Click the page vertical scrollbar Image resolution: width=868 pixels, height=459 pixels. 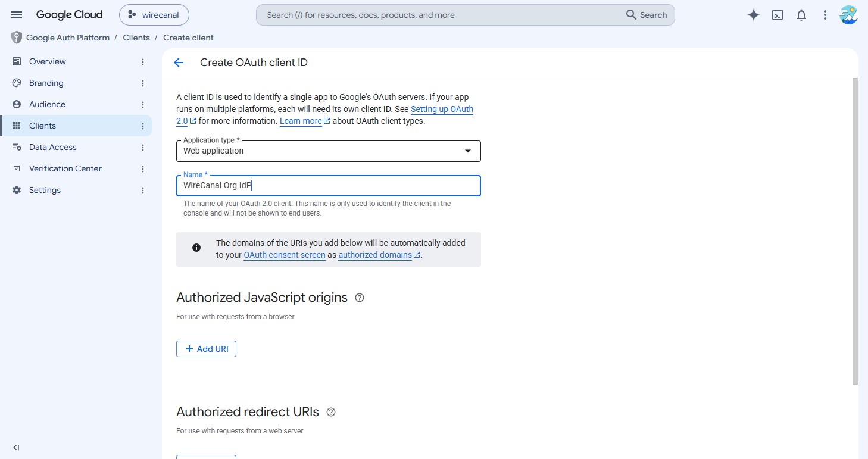click(855, 231)
